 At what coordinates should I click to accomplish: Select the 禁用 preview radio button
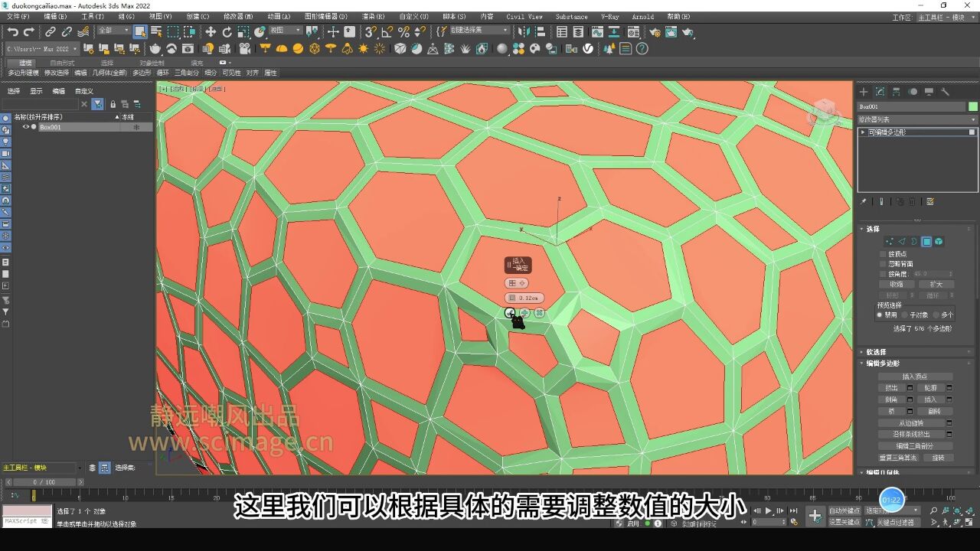[x=880, y=315]
